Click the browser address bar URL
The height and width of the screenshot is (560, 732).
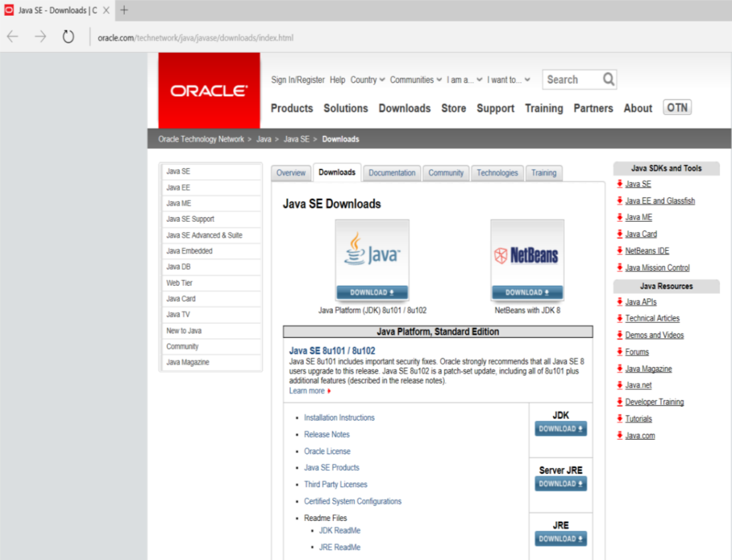click(x=196, y=38)
